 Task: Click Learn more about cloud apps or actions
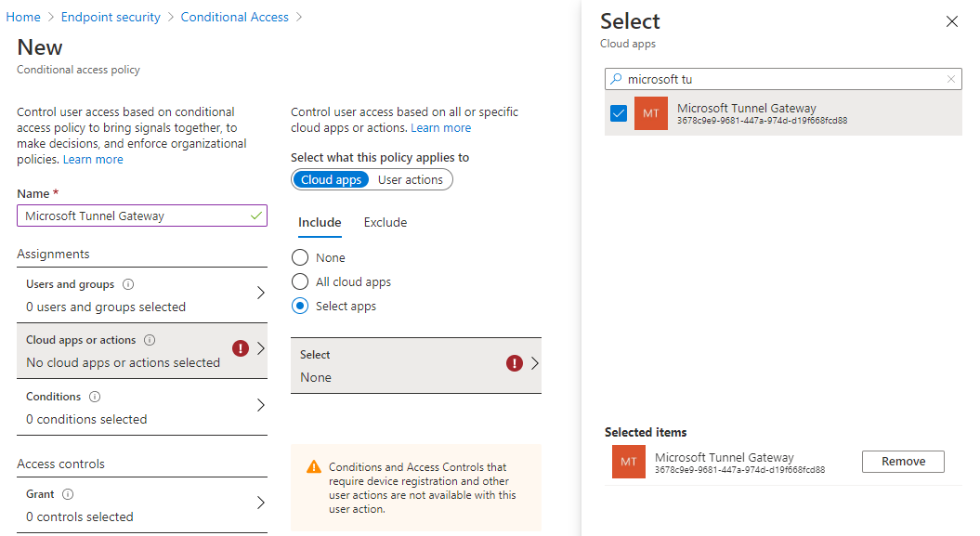point(440,127)
